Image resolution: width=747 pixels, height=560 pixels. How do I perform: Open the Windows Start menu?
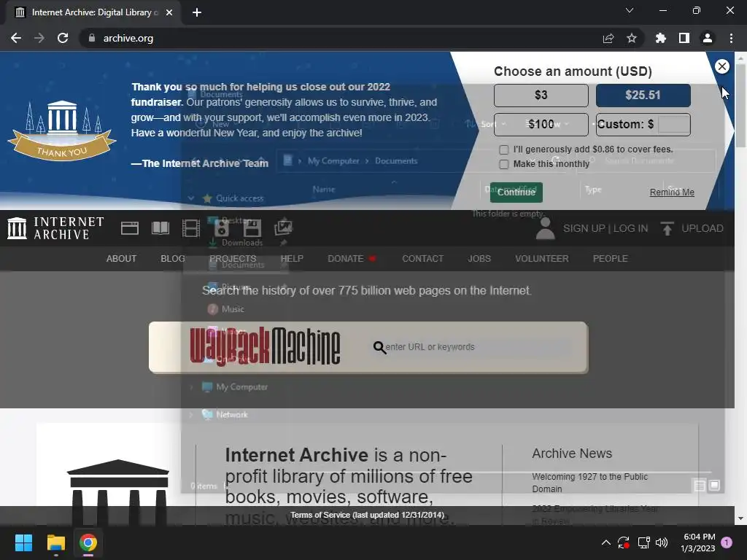pyautogui.click(x=23, y=542)
